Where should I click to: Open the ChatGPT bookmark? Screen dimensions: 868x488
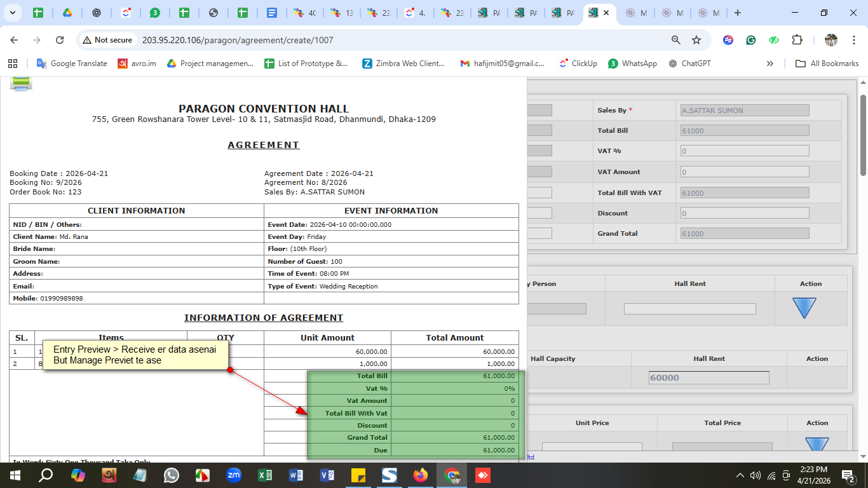point(689,64)
